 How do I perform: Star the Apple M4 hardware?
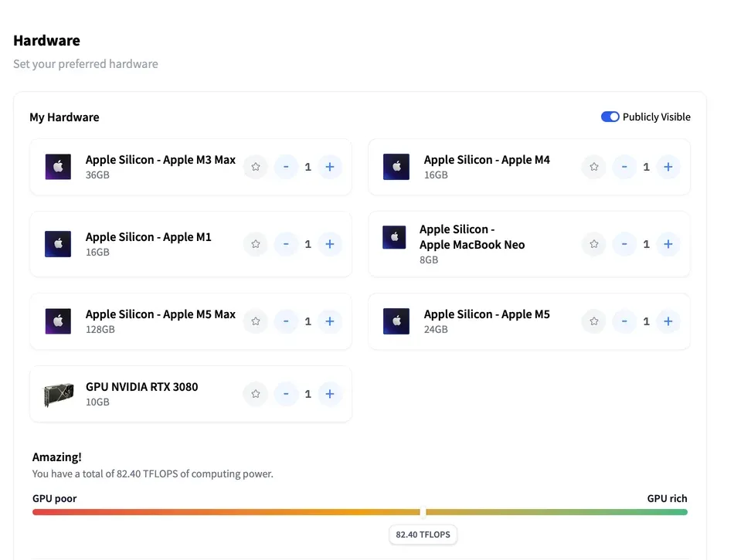tap(594, 167)
